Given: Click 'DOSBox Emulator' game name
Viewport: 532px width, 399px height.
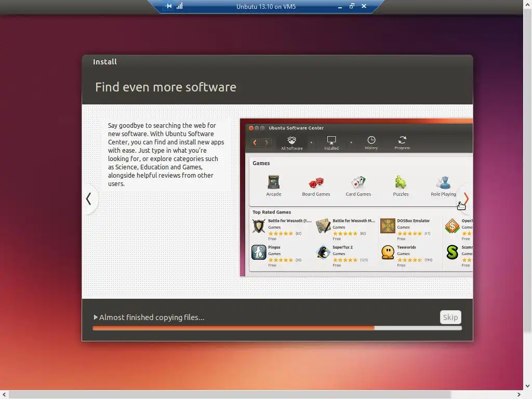Looking at the screenshot, I should pyautogui.click(x=413, y=220).
